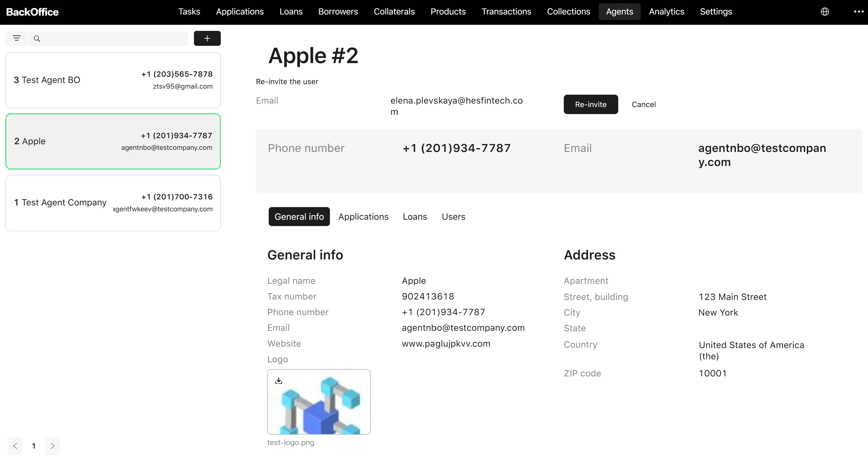Click city value New York
868x457 pixels.
[x=718, y=313]
